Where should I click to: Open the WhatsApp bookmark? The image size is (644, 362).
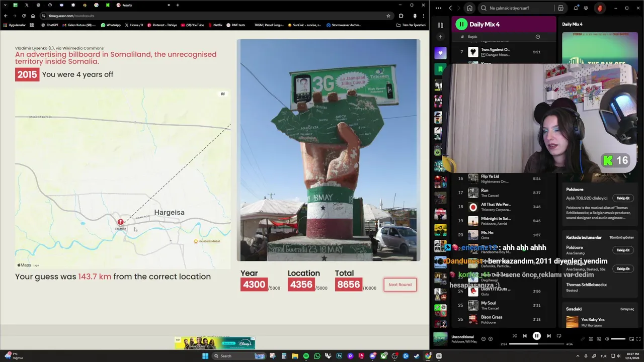(x=111, y=25)
